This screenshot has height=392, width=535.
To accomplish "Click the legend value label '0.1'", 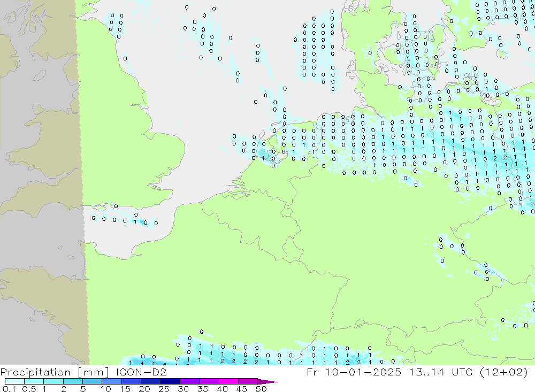I will point(9,389).
